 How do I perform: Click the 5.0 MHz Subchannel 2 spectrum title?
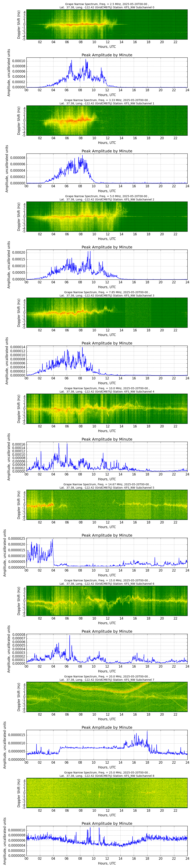click(107, 198)
